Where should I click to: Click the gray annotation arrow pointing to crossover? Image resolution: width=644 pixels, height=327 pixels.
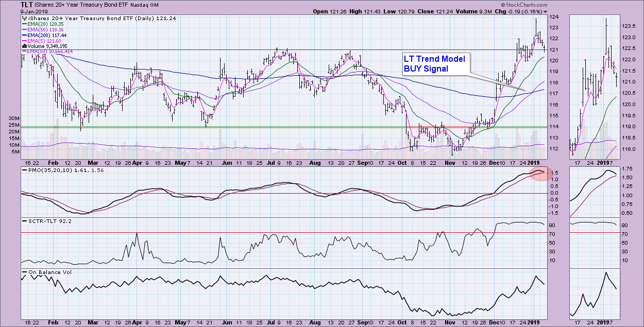pyautogui.click(x=495, y=82)
